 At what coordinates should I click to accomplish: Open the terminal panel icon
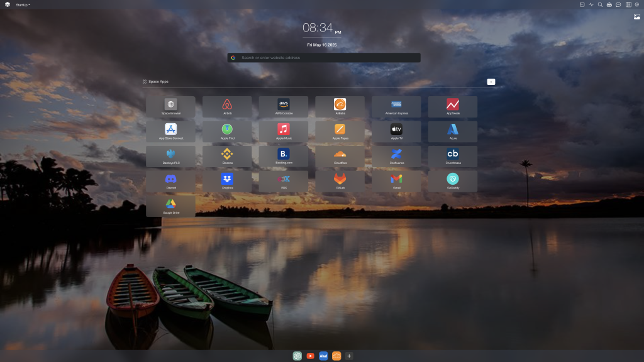pos(582,4)
